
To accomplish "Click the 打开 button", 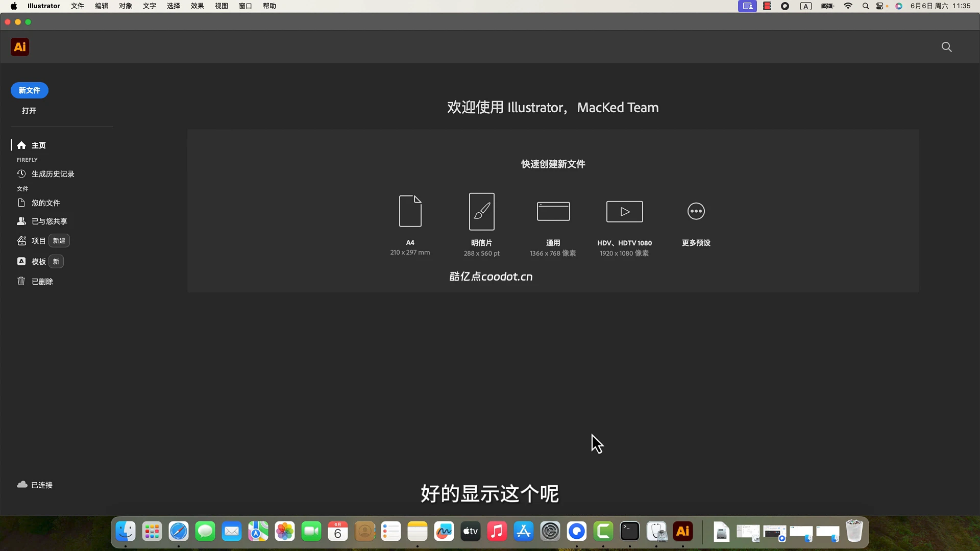I will 29,111.
